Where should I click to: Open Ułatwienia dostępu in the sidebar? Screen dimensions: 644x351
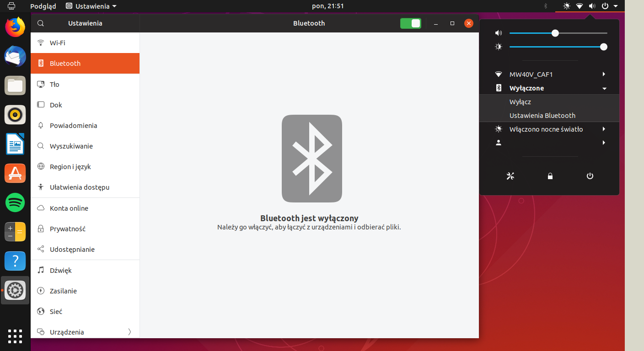pos(85,187)
